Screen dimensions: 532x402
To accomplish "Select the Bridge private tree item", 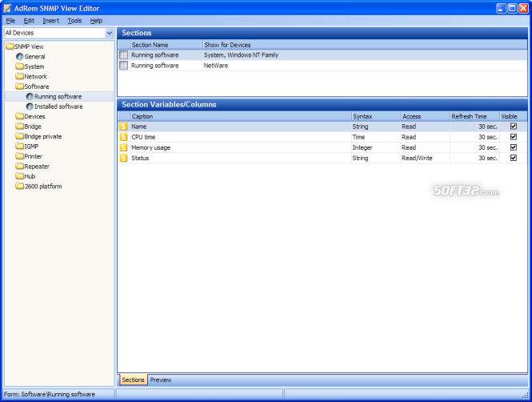I will tap(43, 136).
